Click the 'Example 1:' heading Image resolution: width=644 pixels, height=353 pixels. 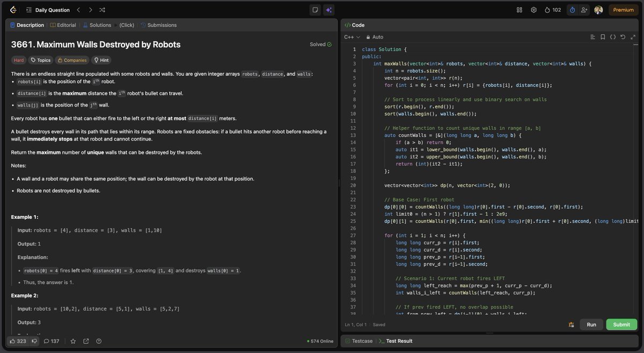coord(25,217)
